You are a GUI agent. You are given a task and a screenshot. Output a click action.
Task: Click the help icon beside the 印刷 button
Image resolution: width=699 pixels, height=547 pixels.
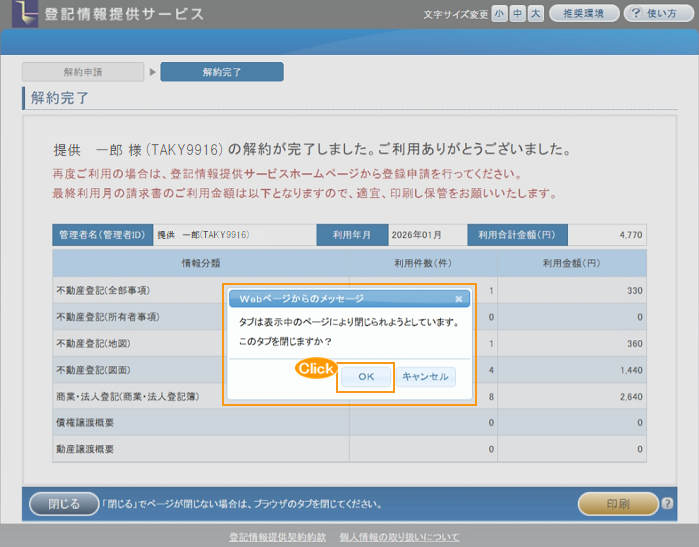[x=667, y=503]
